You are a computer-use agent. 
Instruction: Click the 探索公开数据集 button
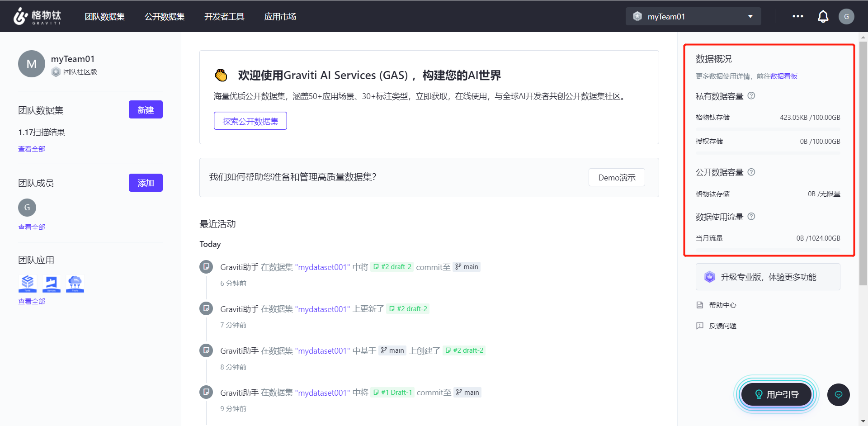(x=250, y=121)
